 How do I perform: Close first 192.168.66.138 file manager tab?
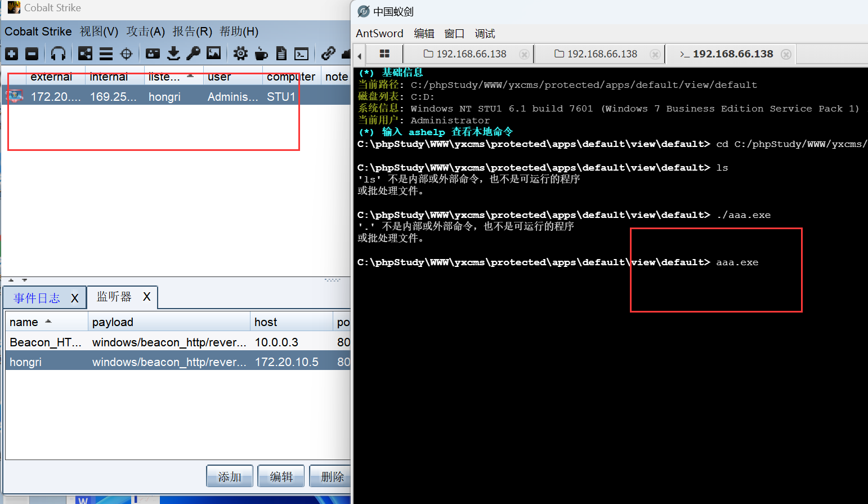click(x=524, y=55)
